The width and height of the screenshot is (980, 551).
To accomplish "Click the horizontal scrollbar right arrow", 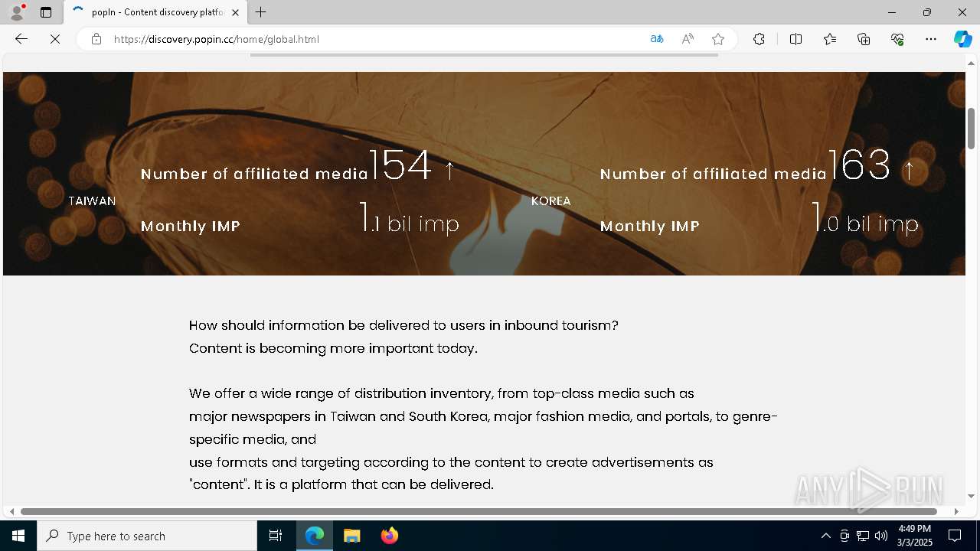I will 955,511.
